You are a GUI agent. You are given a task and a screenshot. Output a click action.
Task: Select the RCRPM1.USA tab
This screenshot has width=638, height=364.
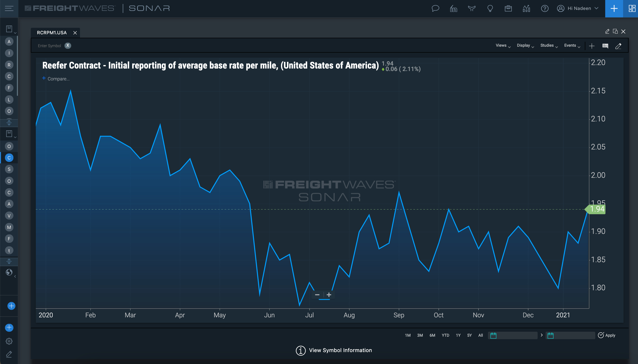click(52, 33)
